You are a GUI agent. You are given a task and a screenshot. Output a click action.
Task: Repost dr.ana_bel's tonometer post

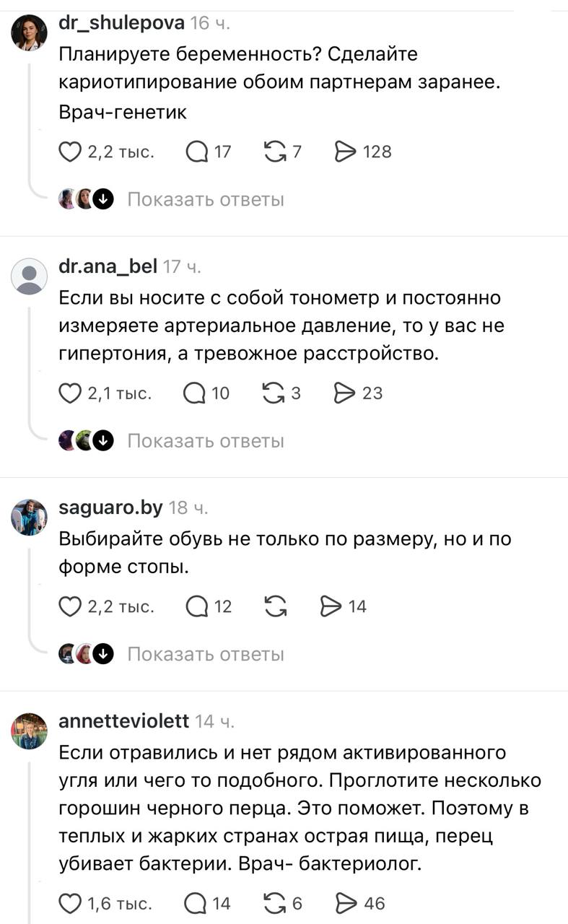(274, 393)
